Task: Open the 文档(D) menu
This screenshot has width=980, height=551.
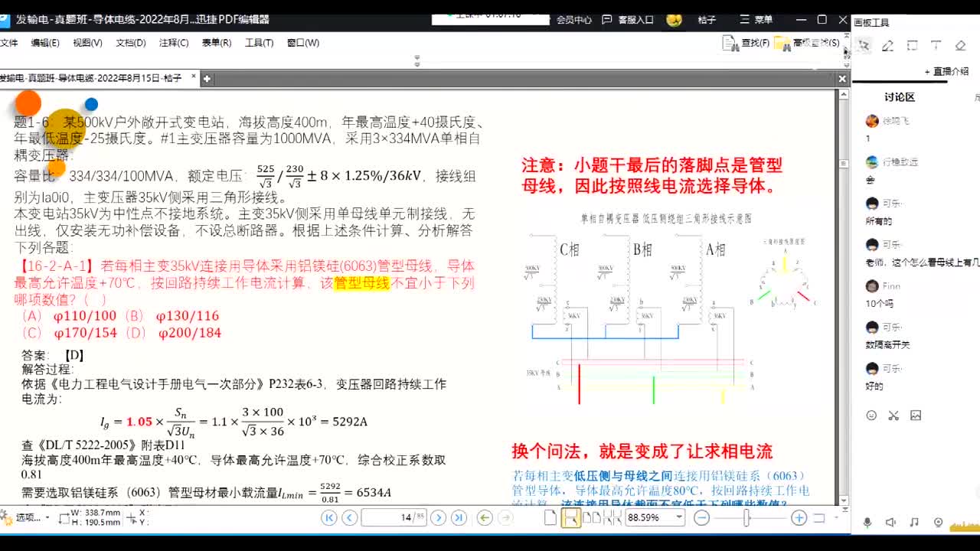Action: click(x=130, y=43)
